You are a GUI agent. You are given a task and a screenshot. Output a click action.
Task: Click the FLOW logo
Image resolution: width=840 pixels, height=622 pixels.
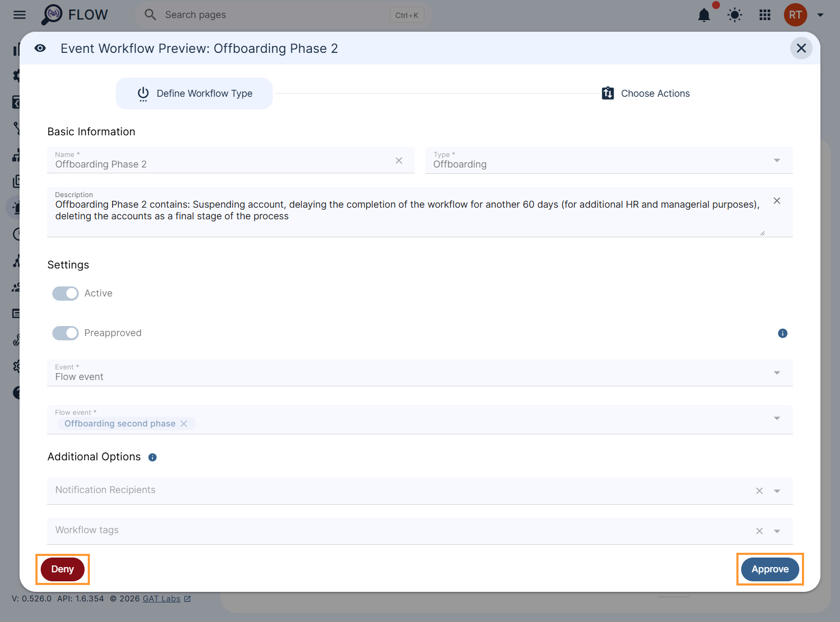75,15
